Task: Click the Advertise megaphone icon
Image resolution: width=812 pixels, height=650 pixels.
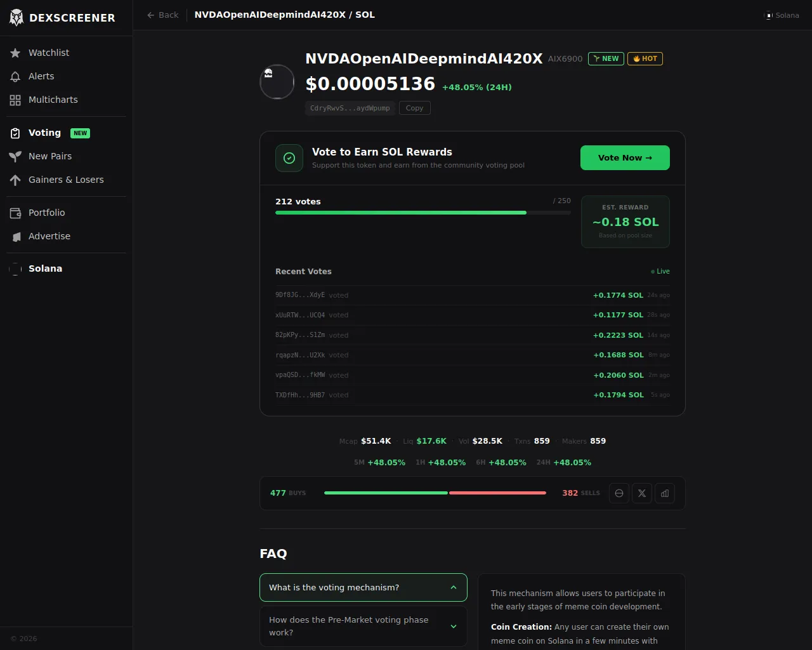Action: (15, 236)
